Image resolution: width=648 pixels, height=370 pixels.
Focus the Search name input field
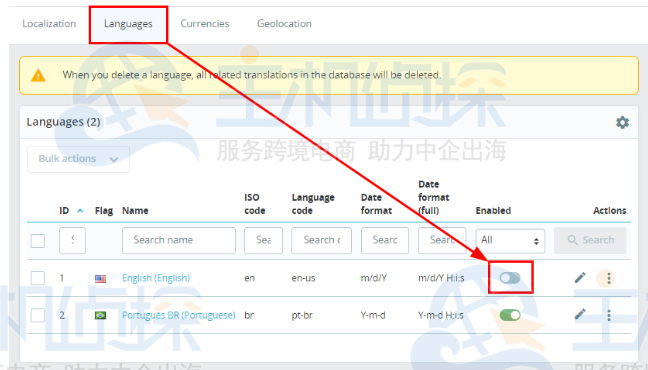pos(179,240)
